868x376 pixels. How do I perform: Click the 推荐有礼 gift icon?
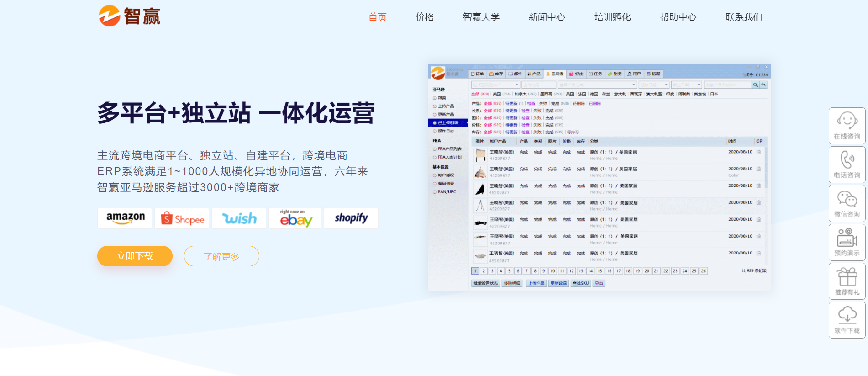pos(847,281)
